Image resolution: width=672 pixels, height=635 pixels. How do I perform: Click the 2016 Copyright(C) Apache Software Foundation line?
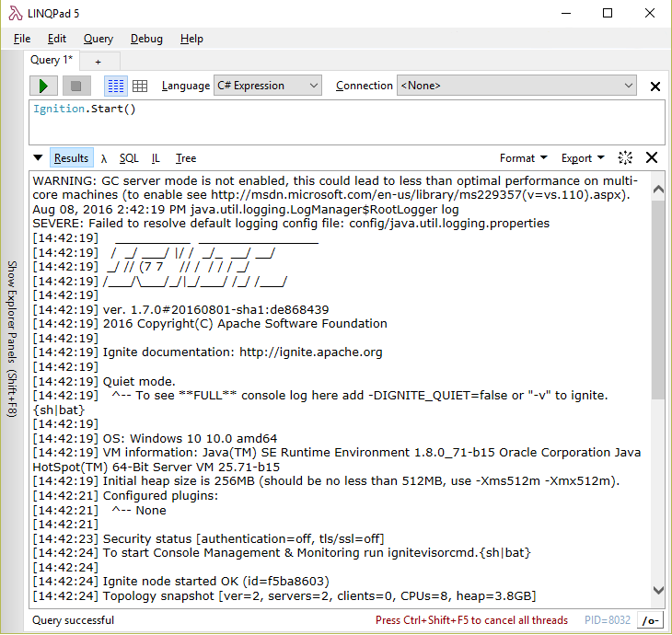pos(210,324)
